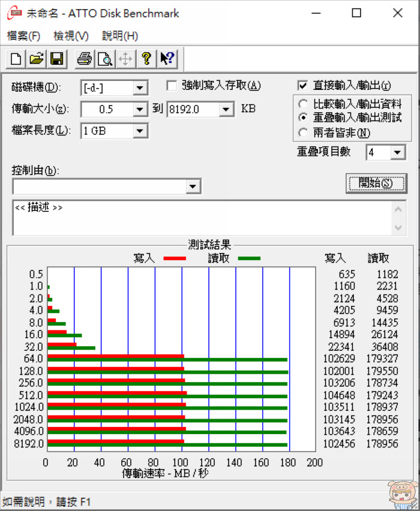This screenshot has height=511, width=420.
Task: Click the context help pointer icon
Action: pyautogui.click(x=167, y=59)
